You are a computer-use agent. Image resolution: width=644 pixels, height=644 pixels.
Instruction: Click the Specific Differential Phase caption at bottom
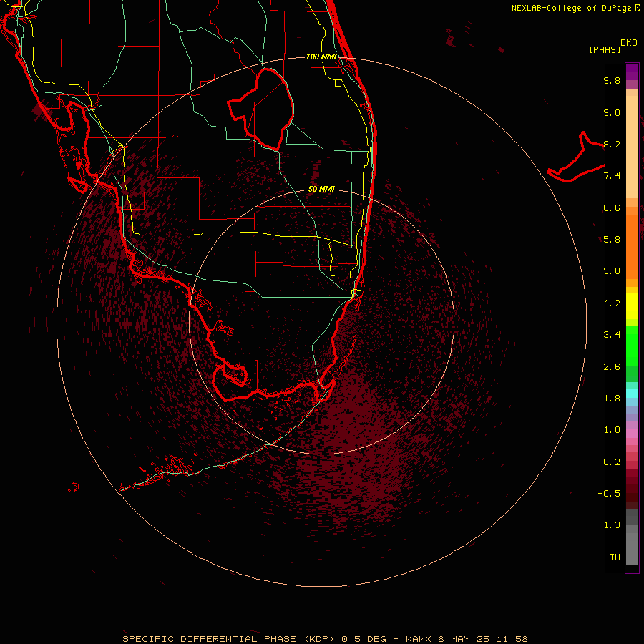(x=325, y=639)
